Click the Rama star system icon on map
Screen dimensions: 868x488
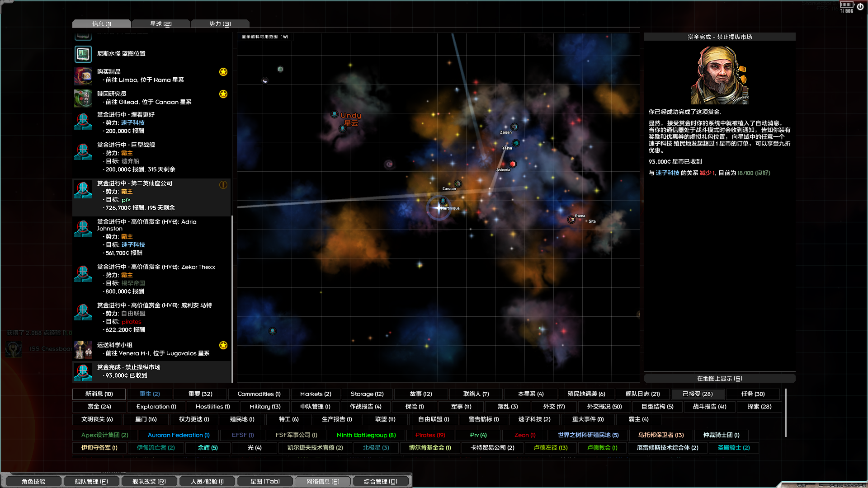pyautogui.click(x=571, y=220)
